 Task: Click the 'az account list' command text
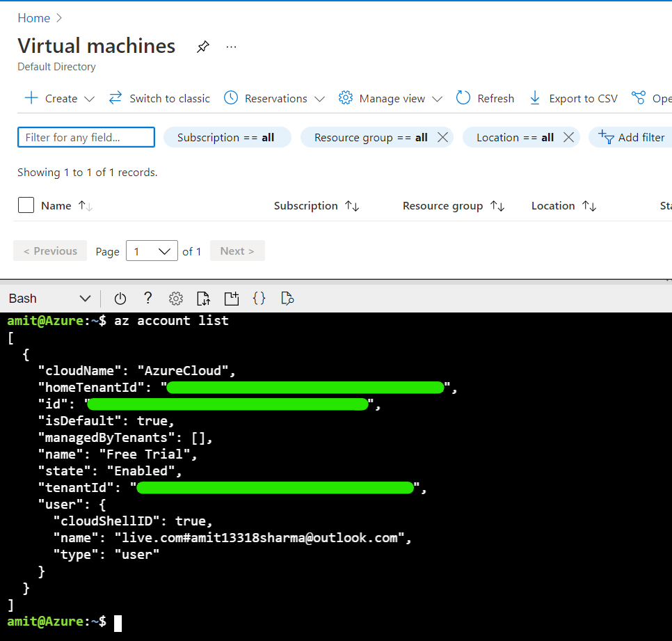(171, 321)
